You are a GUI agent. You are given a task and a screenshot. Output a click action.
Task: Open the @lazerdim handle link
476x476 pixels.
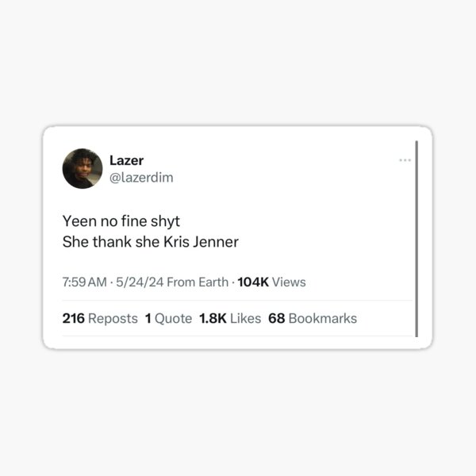(140, 178)
